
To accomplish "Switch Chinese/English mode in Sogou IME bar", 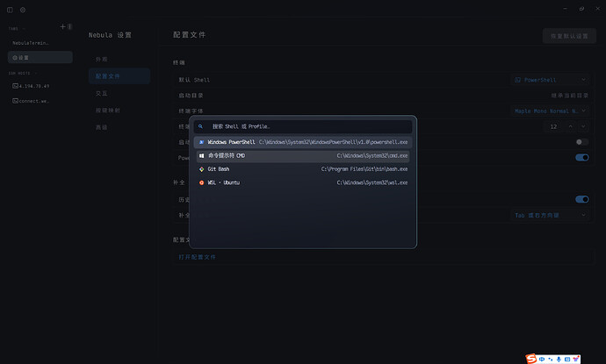I will point(542,359).
